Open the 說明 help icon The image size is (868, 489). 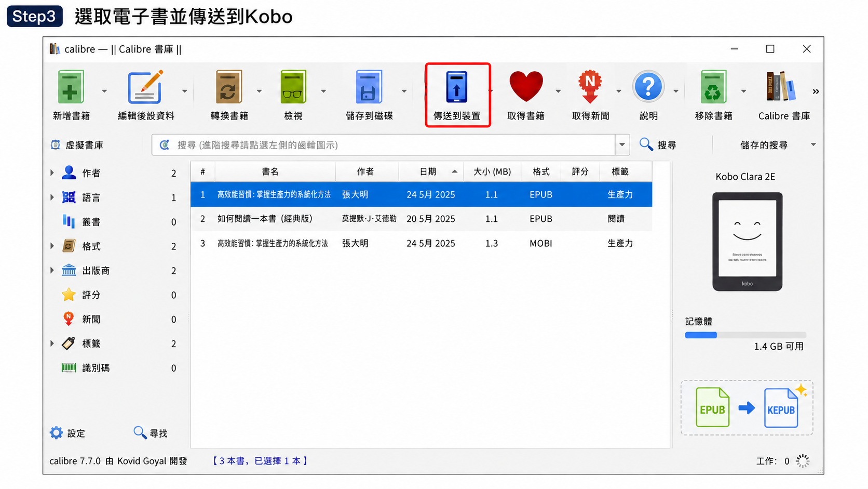(x=648, y=87)
